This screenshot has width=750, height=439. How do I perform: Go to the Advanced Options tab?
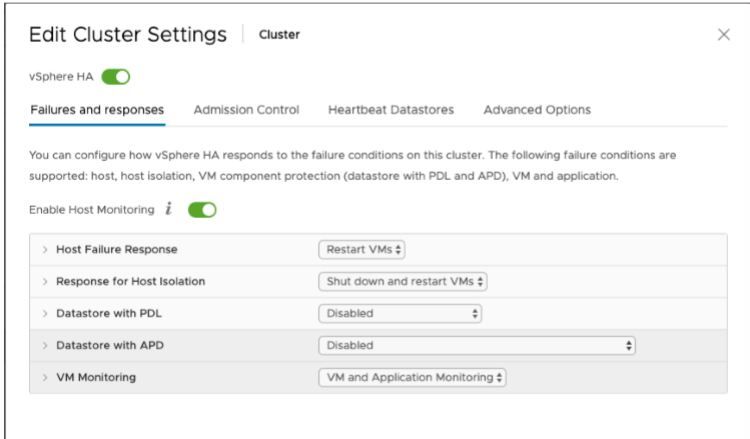[x=537, y=110]
